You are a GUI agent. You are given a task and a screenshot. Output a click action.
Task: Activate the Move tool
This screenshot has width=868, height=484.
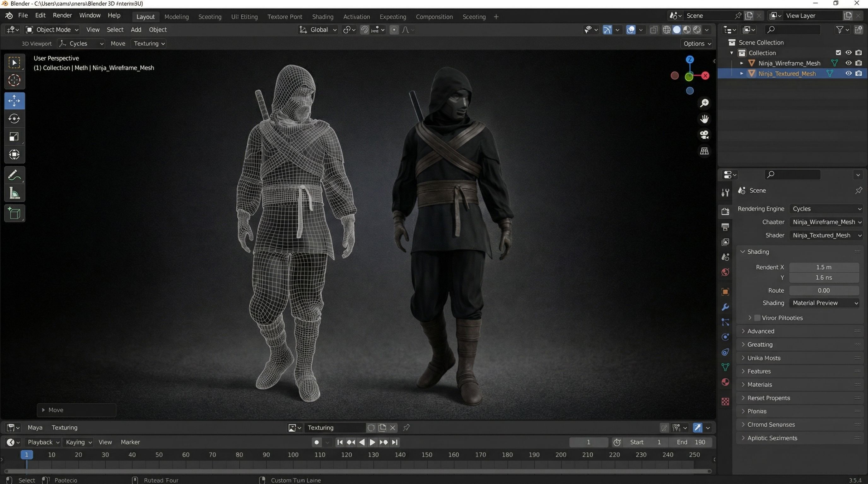tap(14, 101)
